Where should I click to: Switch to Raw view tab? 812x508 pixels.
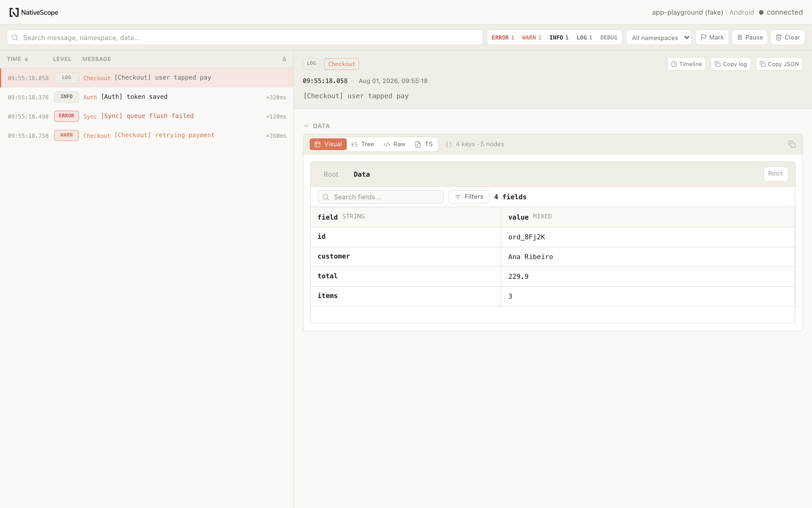pos(395,144)
